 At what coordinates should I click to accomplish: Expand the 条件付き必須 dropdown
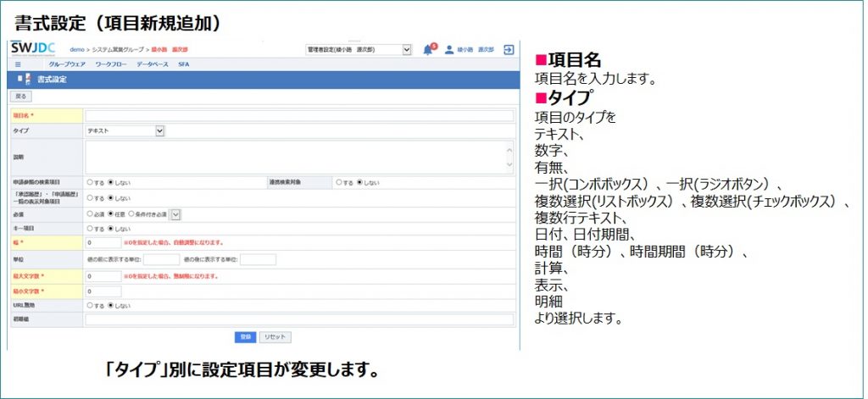175,214
